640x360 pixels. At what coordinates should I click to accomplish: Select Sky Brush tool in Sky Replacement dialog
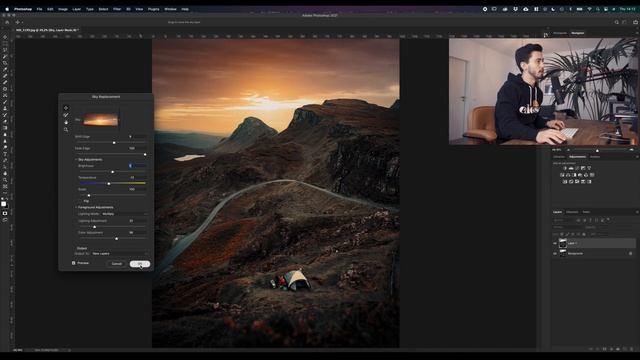pyautogui.click(x=66, y=115)
